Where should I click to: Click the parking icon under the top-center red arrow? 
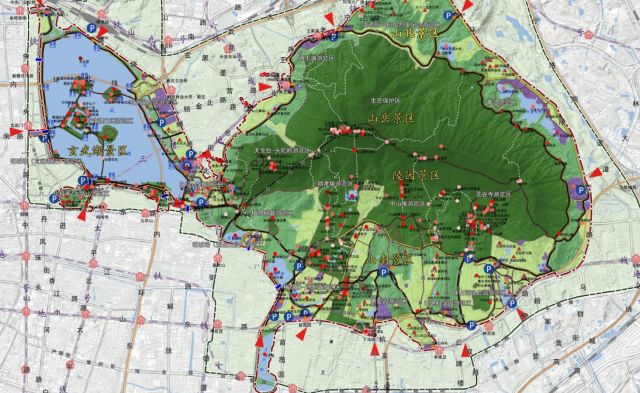pyautogui.click(x=333, y=37)
